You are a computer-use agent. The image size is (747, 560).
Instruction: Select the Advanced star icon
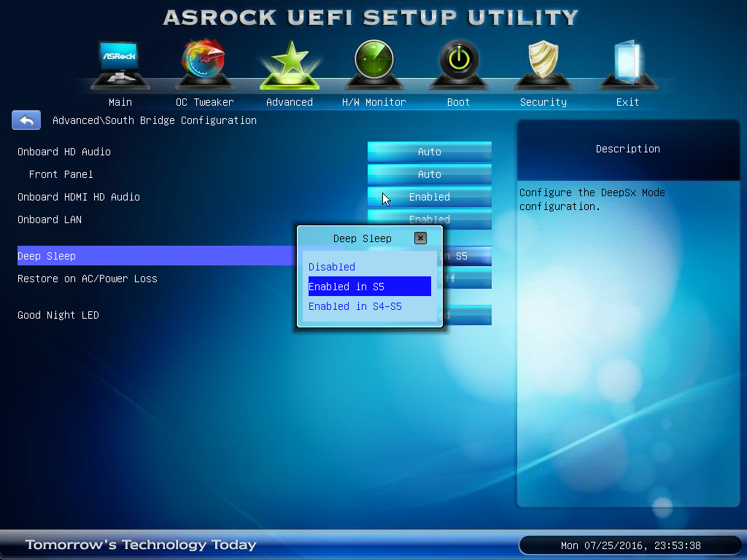[x=289, y=65]
